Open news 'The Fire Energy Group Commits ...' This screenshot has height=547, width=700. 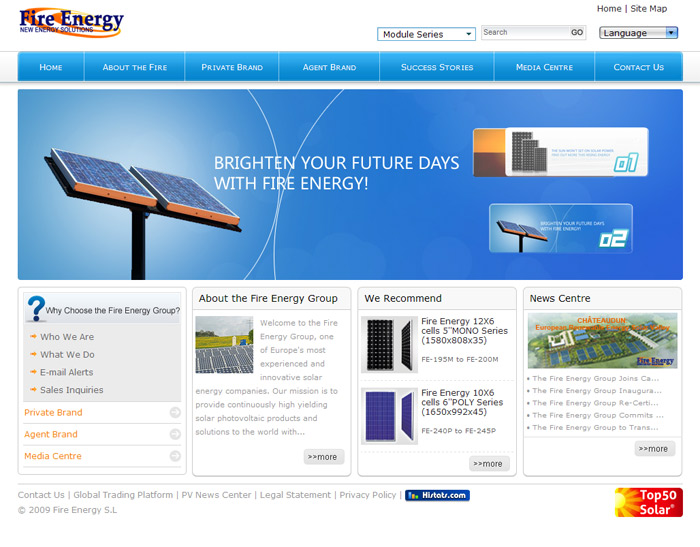[x=598, y=415]
